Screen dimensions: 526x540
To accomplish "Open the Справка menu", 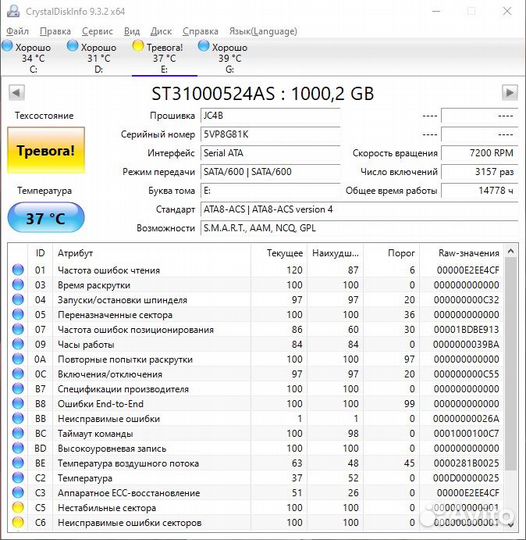I will 200,31.
